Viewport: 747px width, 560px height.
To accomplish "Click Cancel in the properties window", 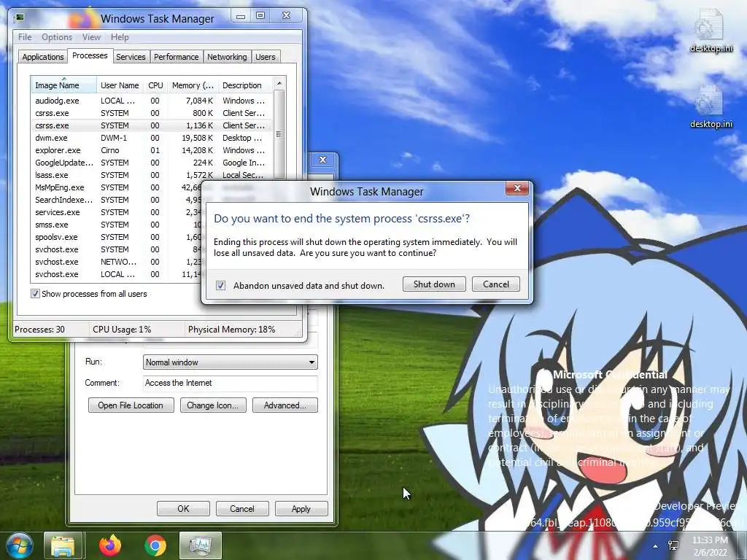I will point(242,508).
